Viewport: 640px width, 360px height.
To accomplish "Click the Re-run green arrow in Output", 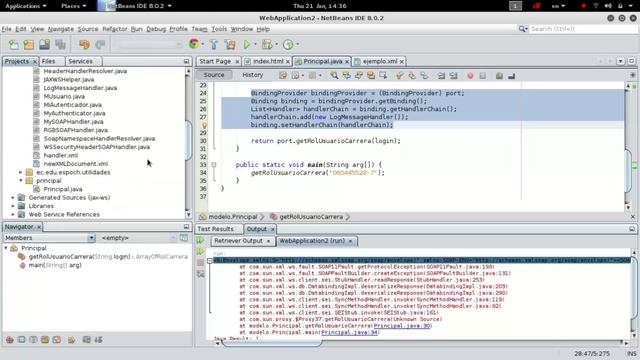I will 200,240.
